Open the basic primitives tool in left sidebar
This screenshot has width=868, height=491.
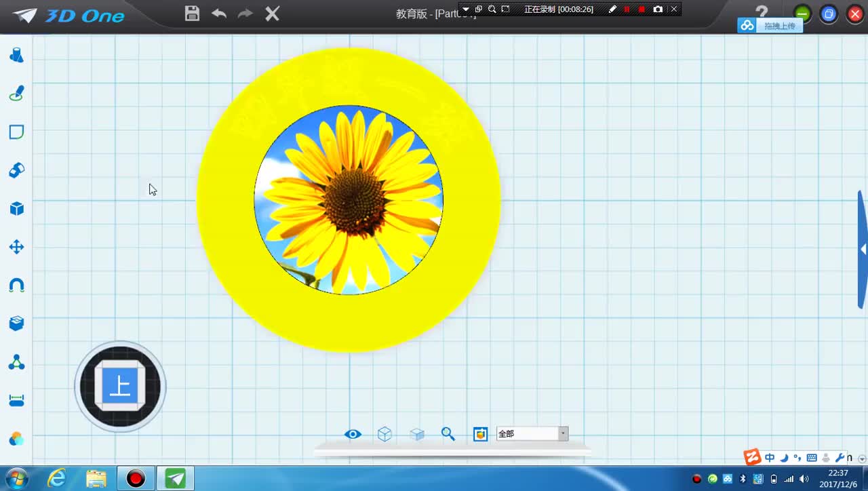(x=16, y=55)
